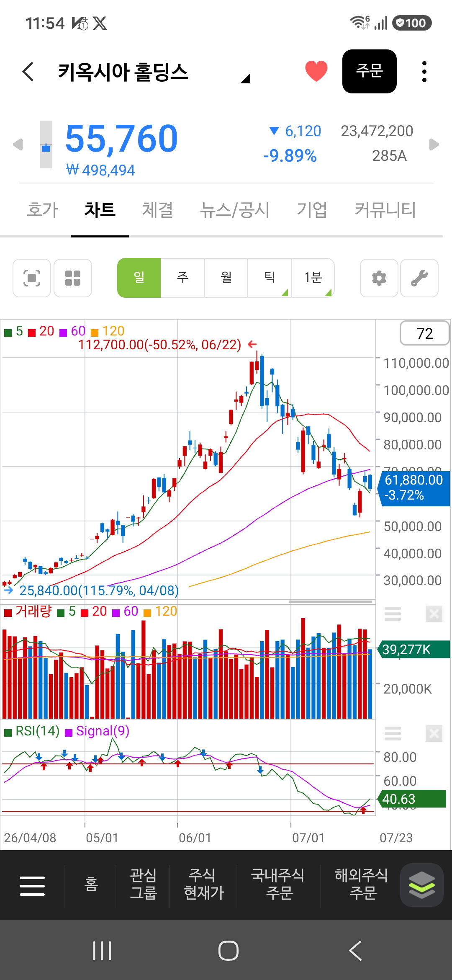Screen dimensions: 452x980
Task: Open chart settings gear icon
Action: (x=379, y=278)
